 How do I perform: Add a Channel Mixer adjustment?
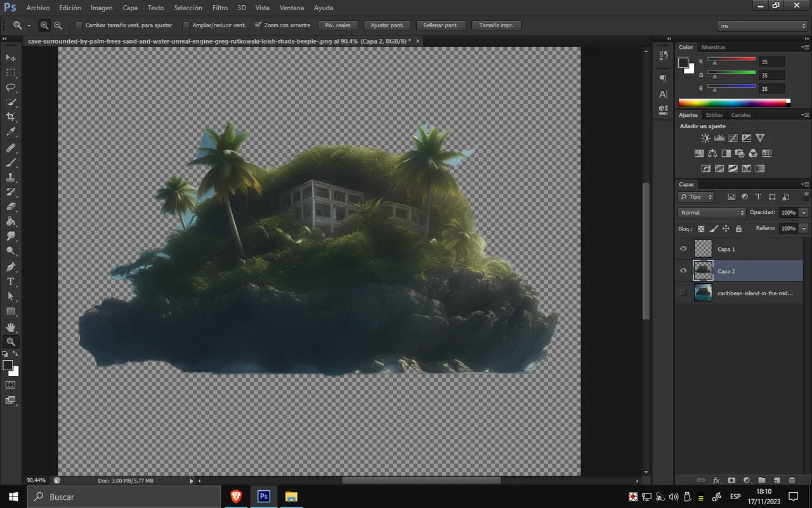click(x=753, y=153)
